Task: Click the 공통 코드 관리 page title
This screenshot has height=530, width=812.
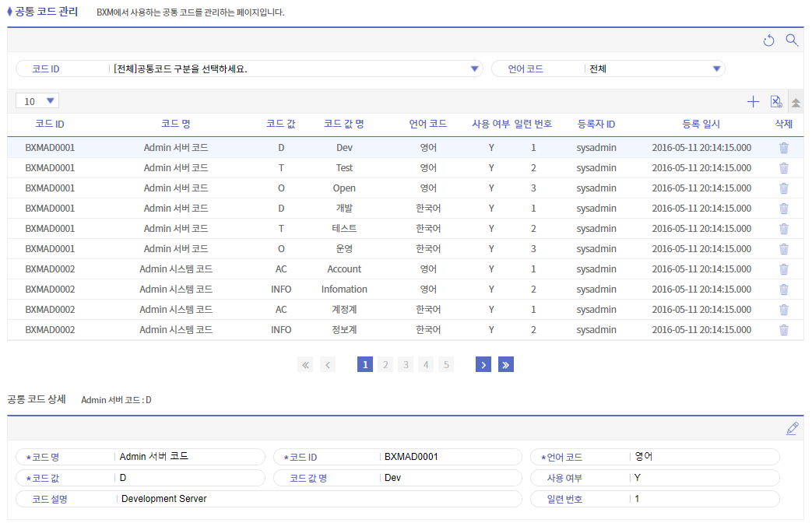Action: [x=46, y=12]
